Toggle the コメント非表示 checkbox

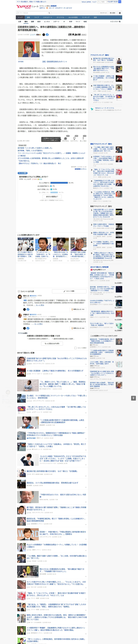tap(75, 348)
